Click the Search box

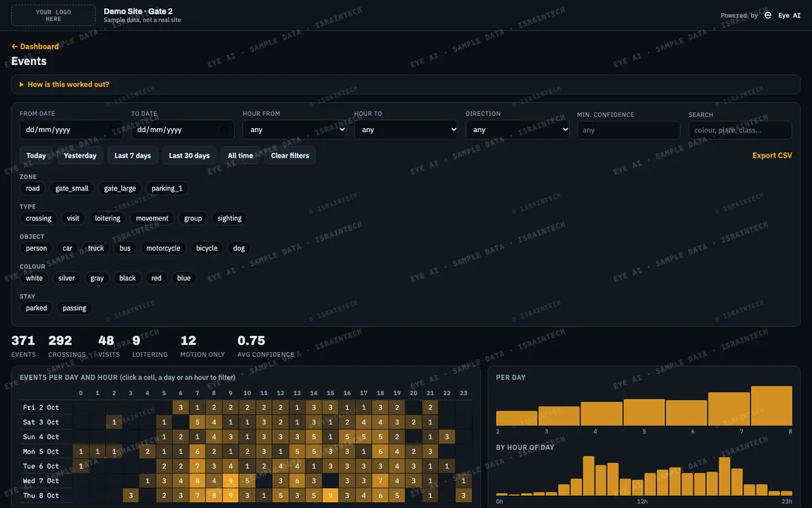tap(740, 130)
